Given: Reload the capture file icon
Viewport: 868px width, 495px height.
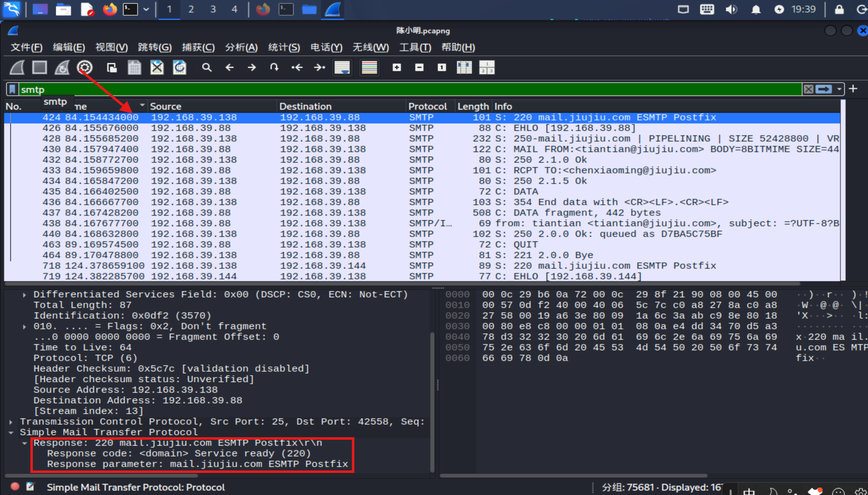Looking at the screenshot, I should pyautogui.click(x=180, y=67).
